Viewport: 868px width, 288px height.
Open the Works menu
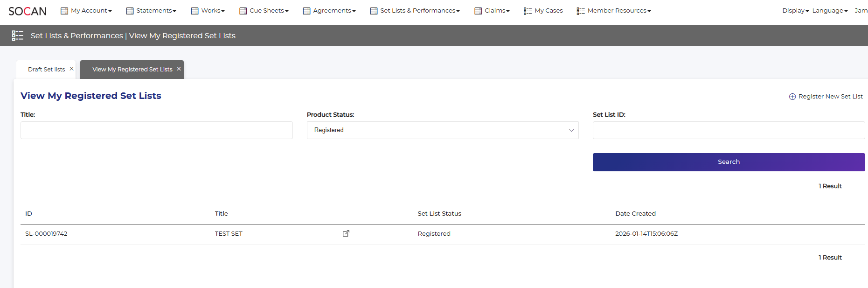(x=208, y=11)
